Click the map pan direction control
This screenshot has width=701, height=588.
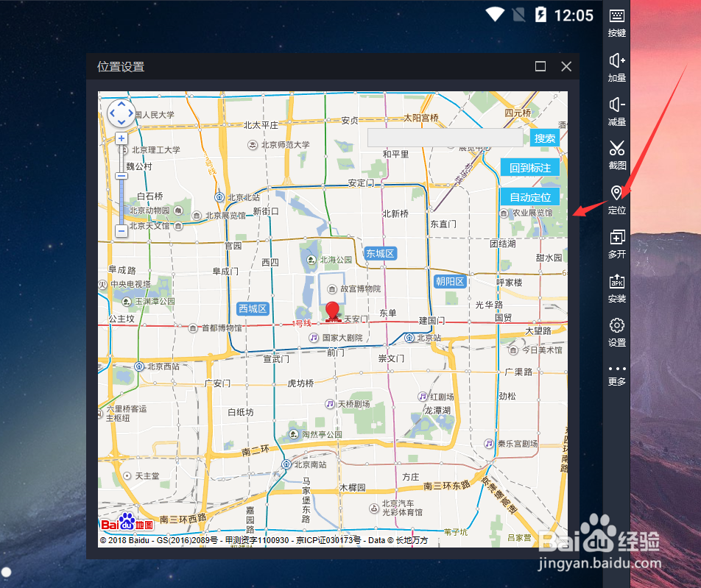(121, 113)
